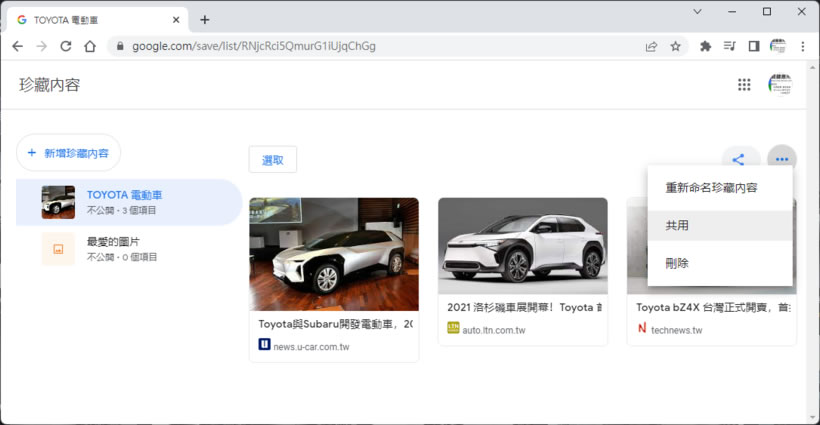Open the browser home page icon

[x=90, y=47]
